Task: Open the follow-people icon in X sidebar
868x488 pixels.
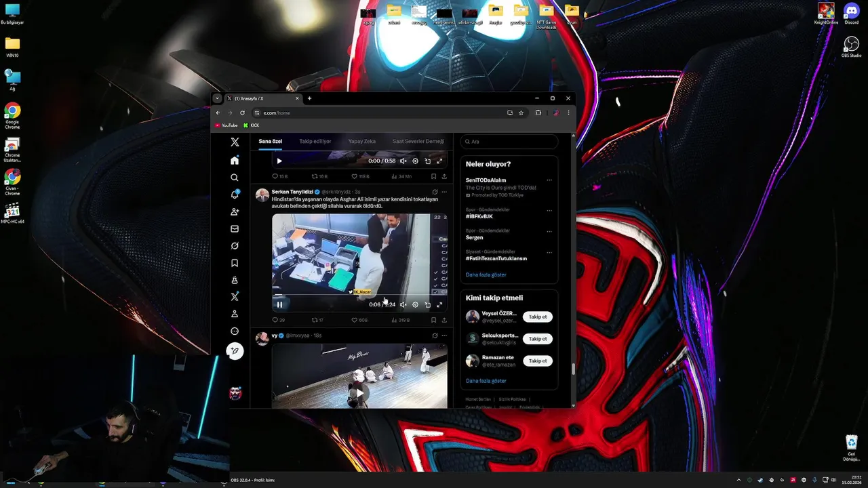Action: (235, 212)
